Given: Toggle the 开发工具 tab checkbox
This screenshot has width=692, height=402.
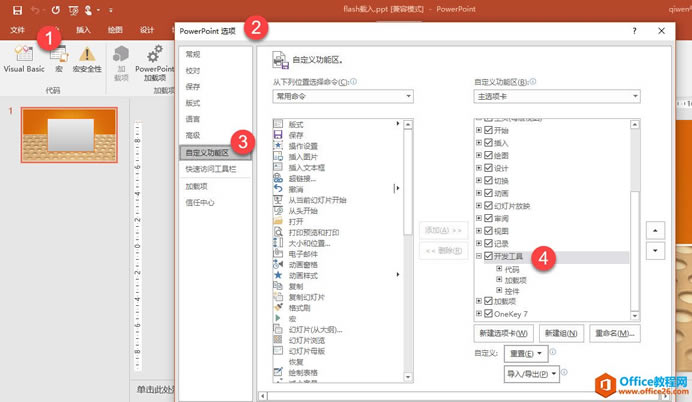Looking at the screenshot, I should point(488,256).
